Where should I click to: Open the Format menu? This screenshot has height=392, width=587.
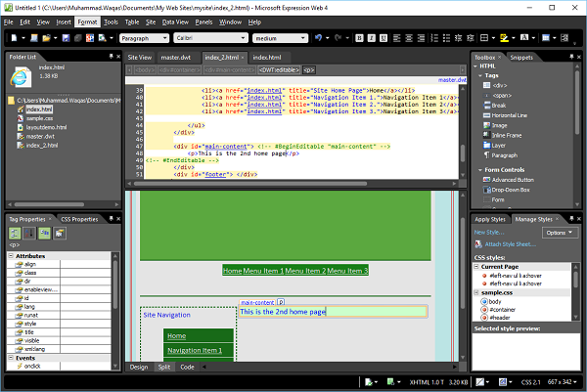tap(87, 21)
